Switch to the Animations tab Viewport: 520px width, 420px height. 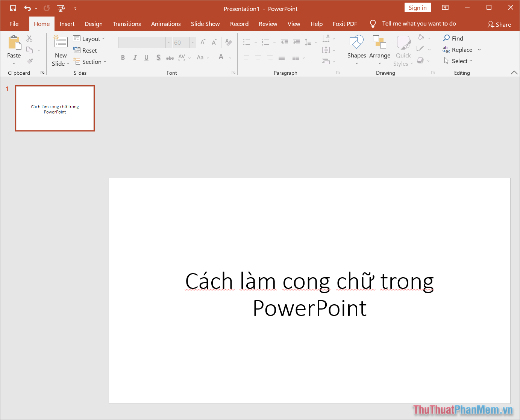click(x=166, y=24)
